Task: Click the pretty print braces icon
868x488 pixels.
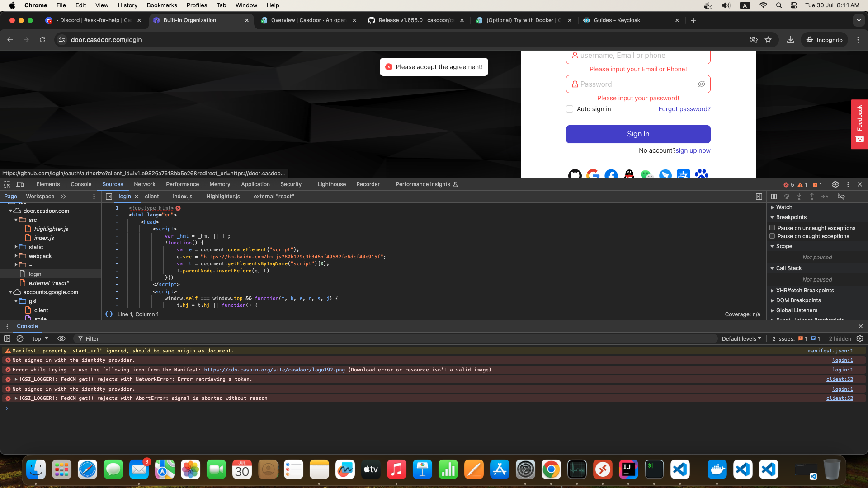Action: [109, 314]
